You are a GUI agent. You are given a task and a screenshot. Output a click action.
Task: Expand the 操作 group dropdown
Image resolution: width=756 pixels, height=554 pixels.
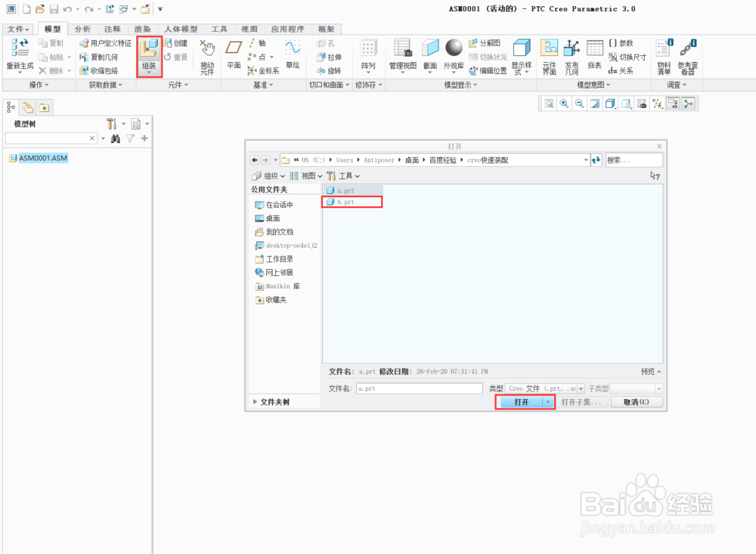(x=39, y=85)
